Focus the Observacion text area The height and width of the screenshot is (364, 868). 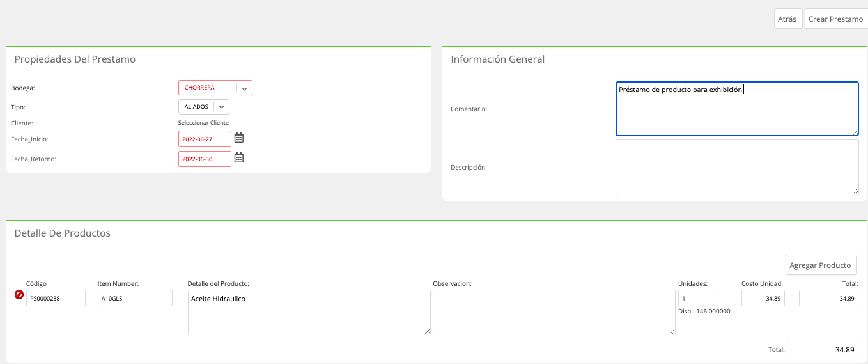[554, 312]
